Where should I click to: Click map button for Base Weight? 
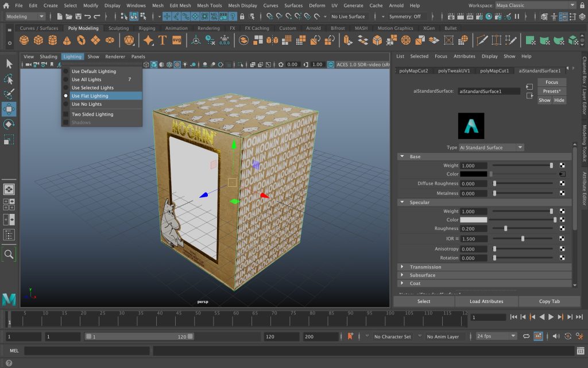click(x=562, y=166)
